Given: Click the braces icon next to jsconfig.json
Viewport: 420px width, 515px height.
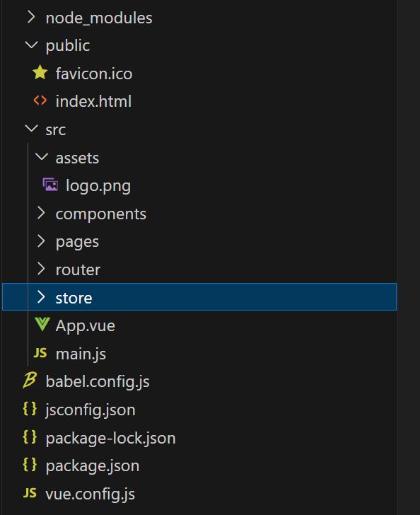Looking at the screenshot, I should 30,409.
